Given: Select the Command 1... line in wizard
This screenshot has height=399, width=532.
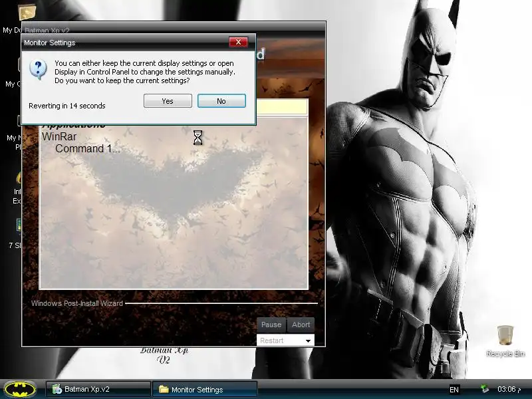Looking at the screenshot, I should pyautogui.click(x=88, y=148).
